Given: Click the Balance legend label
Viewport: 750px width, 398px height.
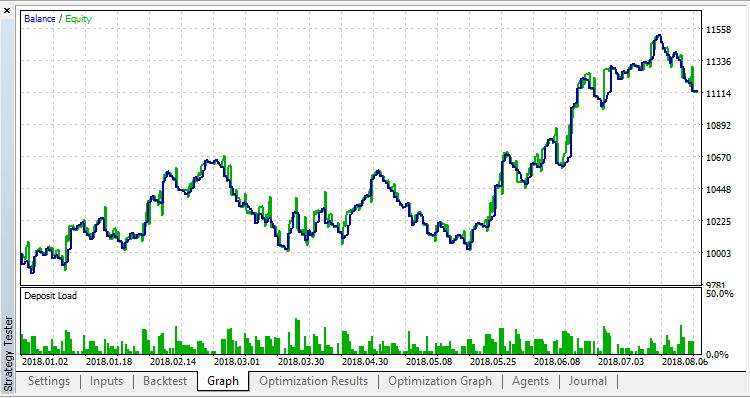Looking at the screenshot, I should (40, 19).
